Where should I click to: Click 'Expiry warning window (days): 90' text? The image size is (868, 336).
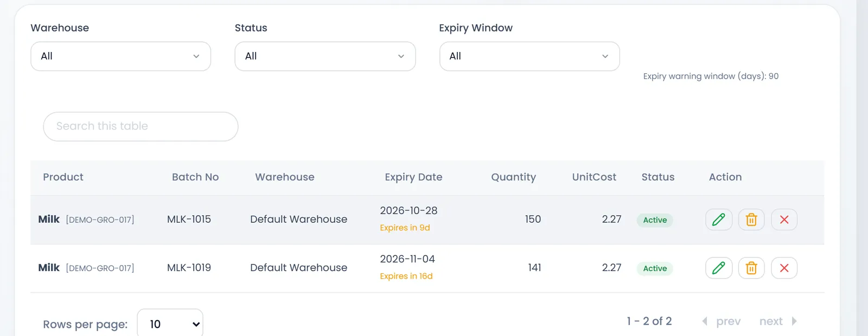point(711,76)
